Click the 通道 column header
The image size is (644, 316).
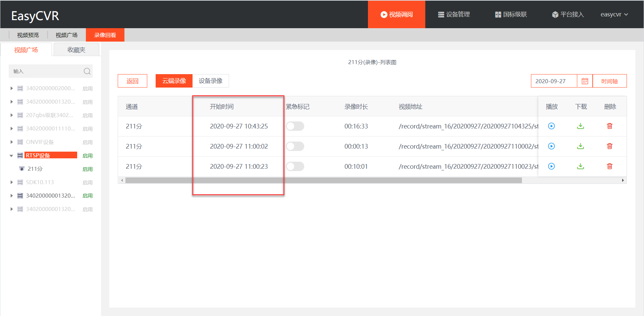tap(132, 107)
